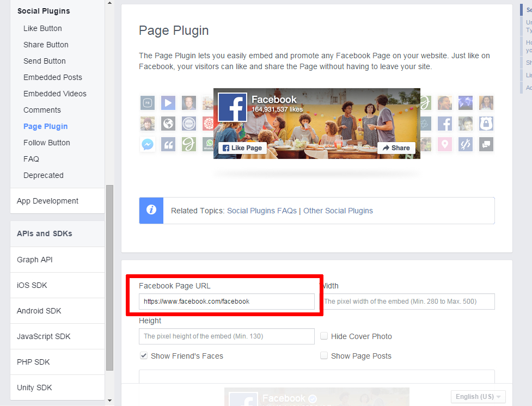Open the Deprecated sidebar item
This screenshot has height=406, width=532.
point(44,175)
